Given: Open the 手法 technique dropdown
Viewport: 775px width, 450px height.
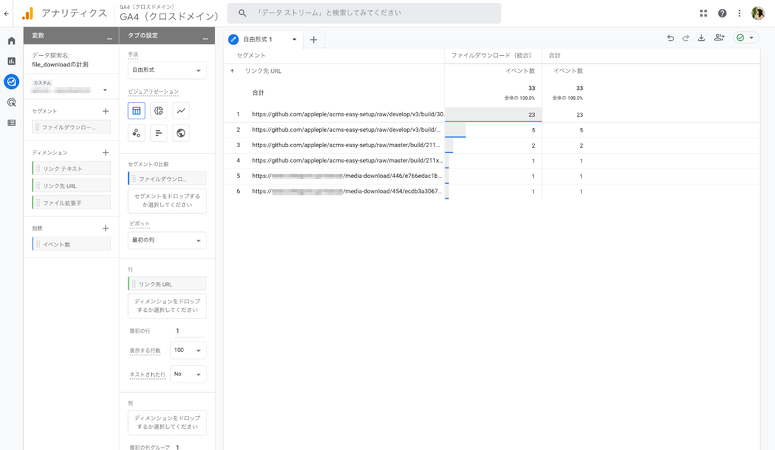Looking at the screenshot, I should pyautogui.click(x=167, y=71).
